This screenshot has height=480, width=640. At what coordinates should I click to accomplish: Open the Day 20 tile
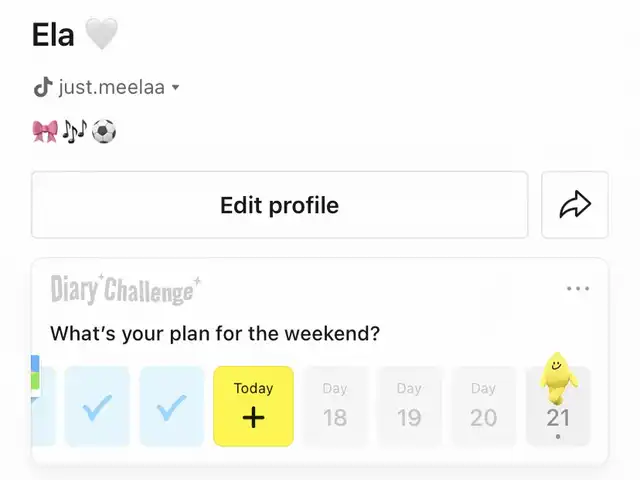click(x=484, y=407)
